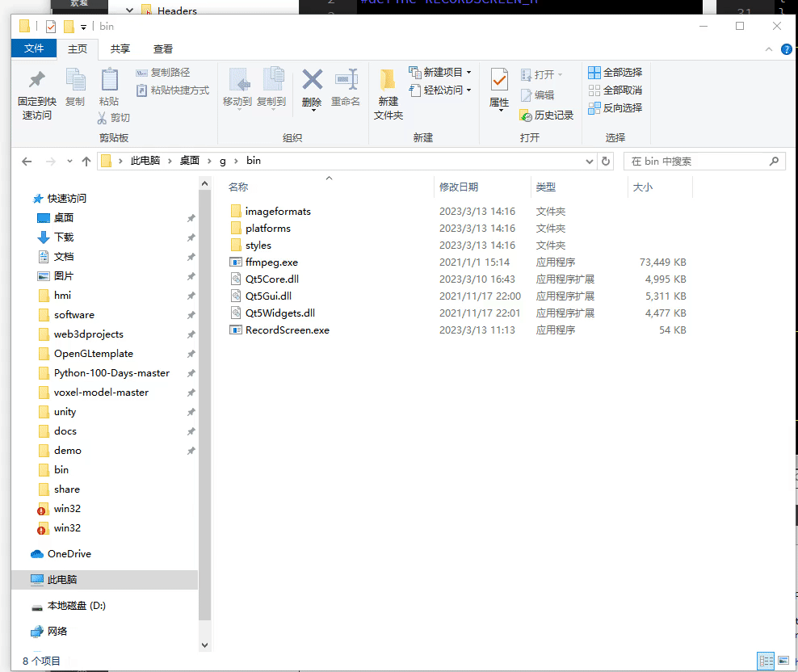This screenshot has height=672, width=798.
Task: Select the imageformats folder
Action: click(x=278, y=212)
